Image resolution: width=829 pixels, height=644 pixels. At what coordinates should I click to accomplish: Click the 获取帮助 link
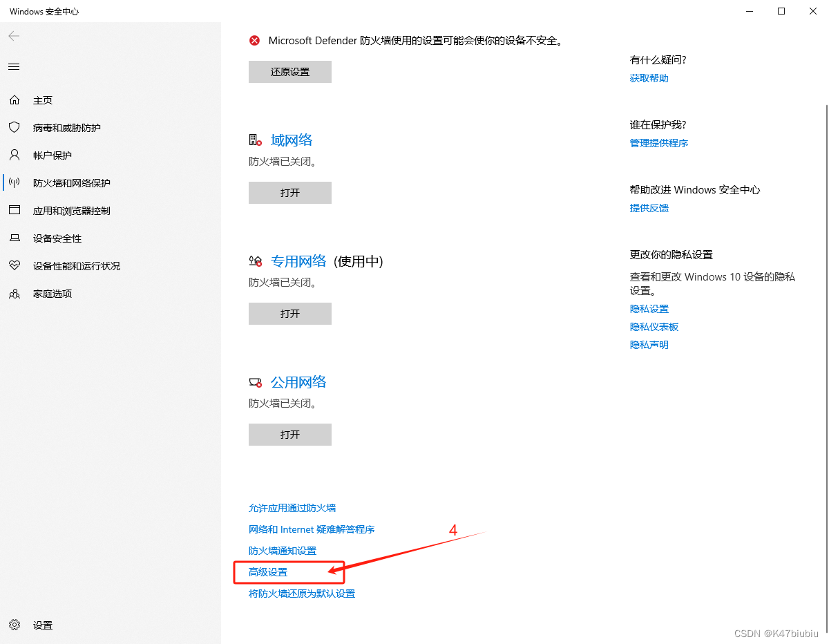[649, 78]
